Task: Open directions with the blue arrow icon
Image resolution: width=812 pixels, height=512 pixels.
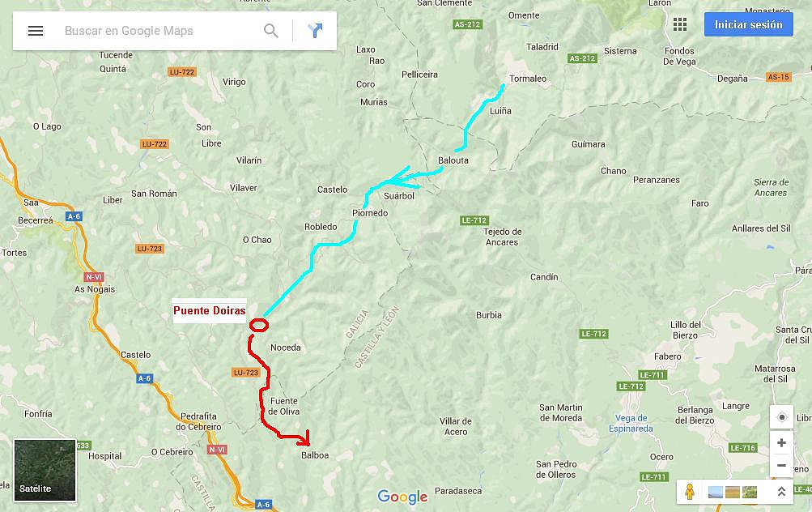Action: (315, 31)
